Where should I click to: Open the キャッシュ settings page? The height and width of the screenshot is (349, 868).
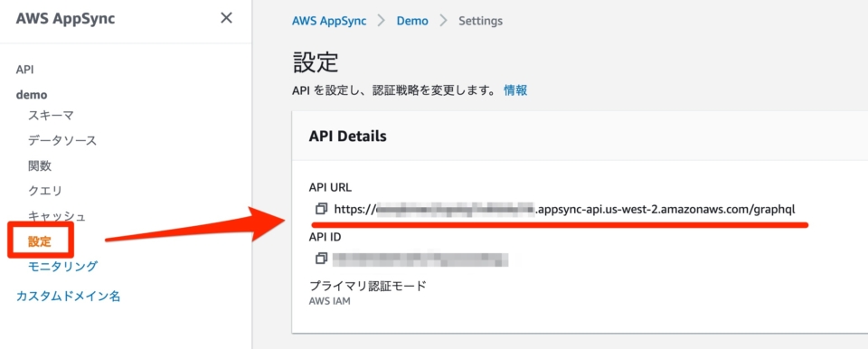[57, 216]
